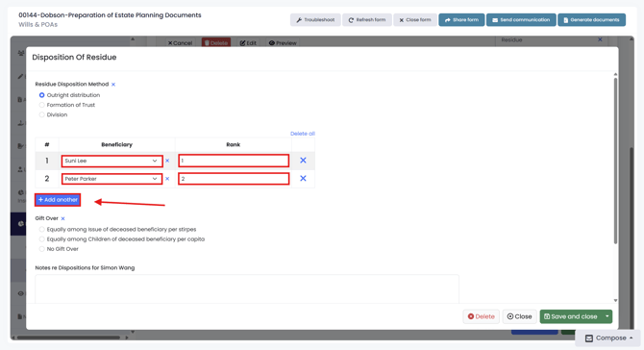Share the form

[461, 20]
